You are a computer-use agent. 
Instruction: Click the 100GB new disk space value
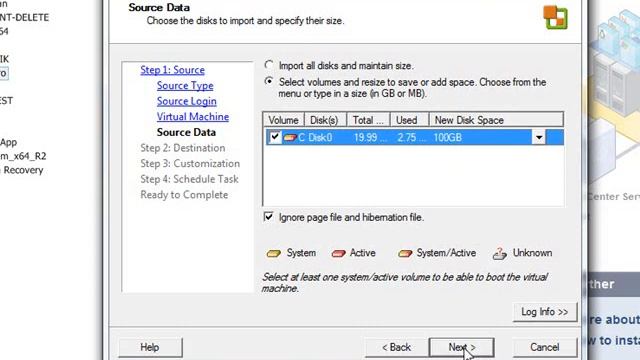[448, 138]
